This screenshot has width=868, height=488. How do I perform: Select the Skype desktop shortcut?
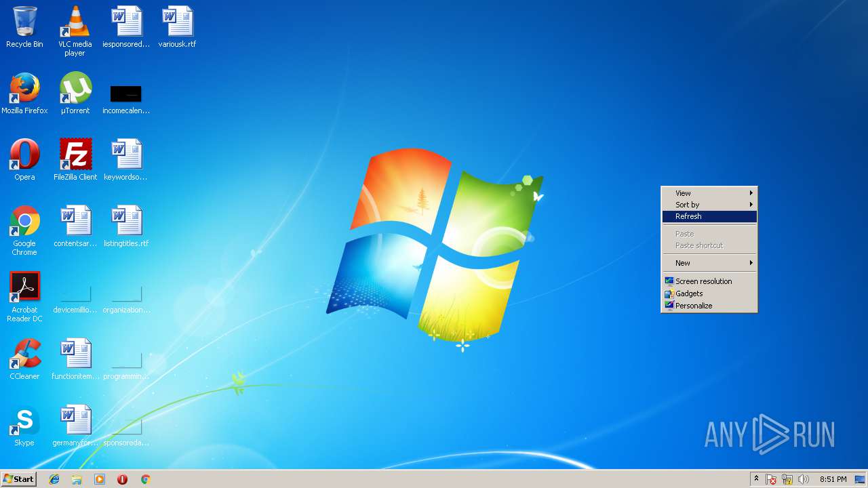coord(24,426)
